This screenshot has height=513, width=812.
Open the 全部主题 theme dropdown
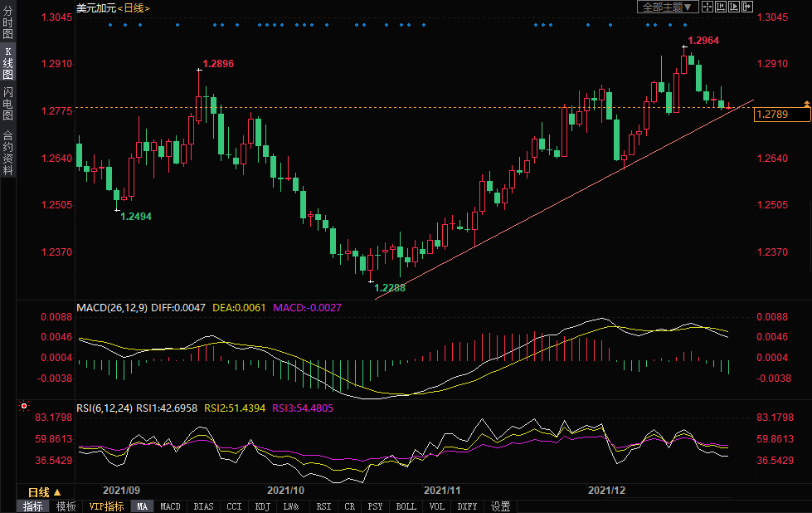pyautogui.click(x=666, y=7)
